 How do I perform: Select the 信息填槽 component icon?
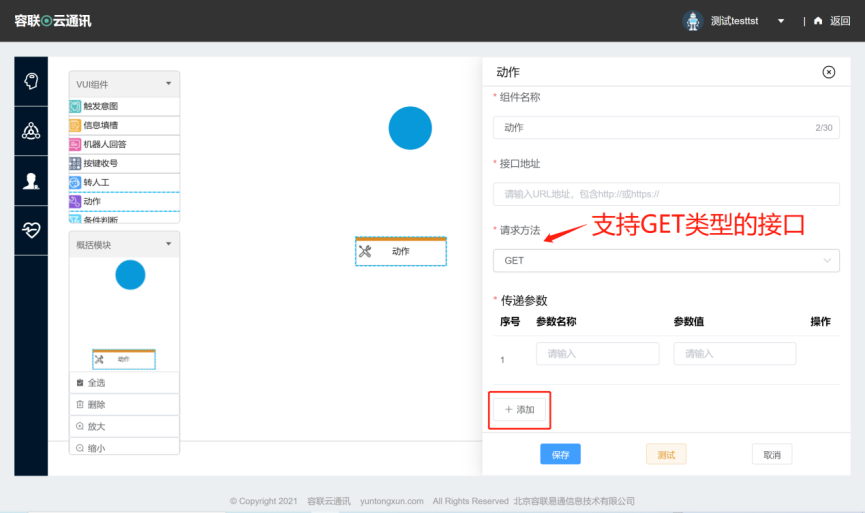(75, 125)
